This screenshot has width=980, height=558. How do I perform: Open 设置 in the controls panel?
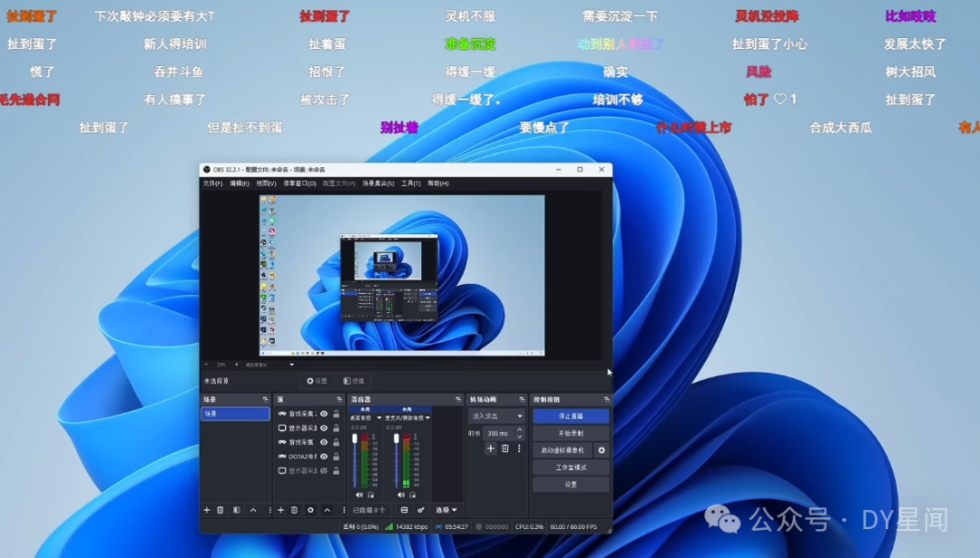tap(571, 485)
